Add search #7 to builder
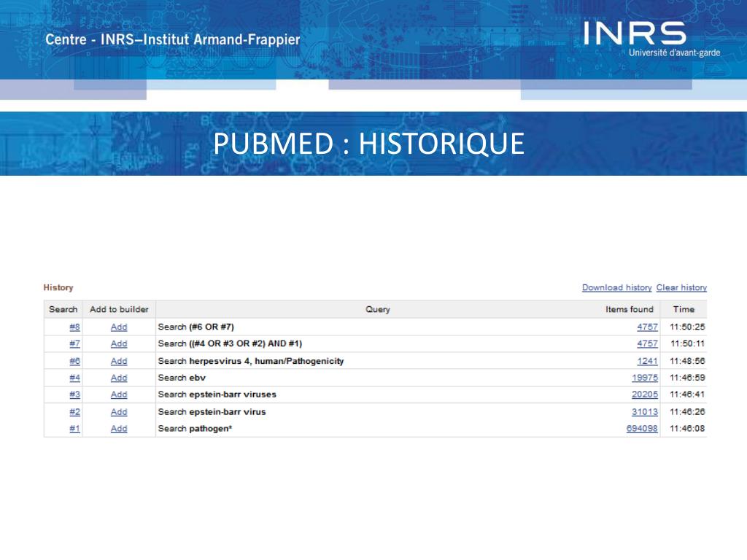Viewport: 747px width, 560px height. click(x=119, y=344)
